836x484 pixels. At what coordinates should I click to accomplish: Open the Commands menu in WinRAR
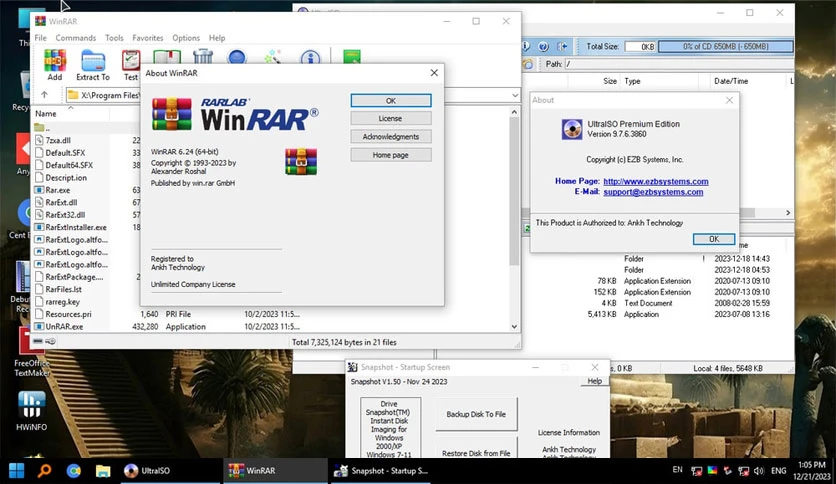coord(76,38)
